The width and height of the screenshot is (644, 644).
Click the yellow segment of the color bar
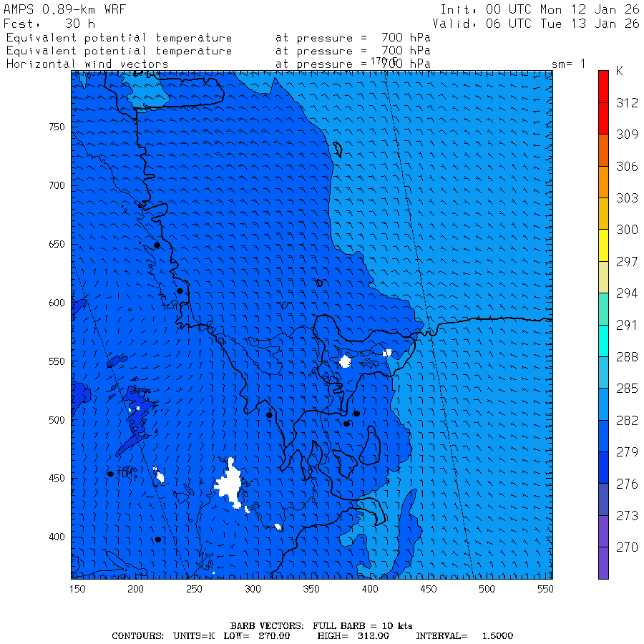point(603,245)
